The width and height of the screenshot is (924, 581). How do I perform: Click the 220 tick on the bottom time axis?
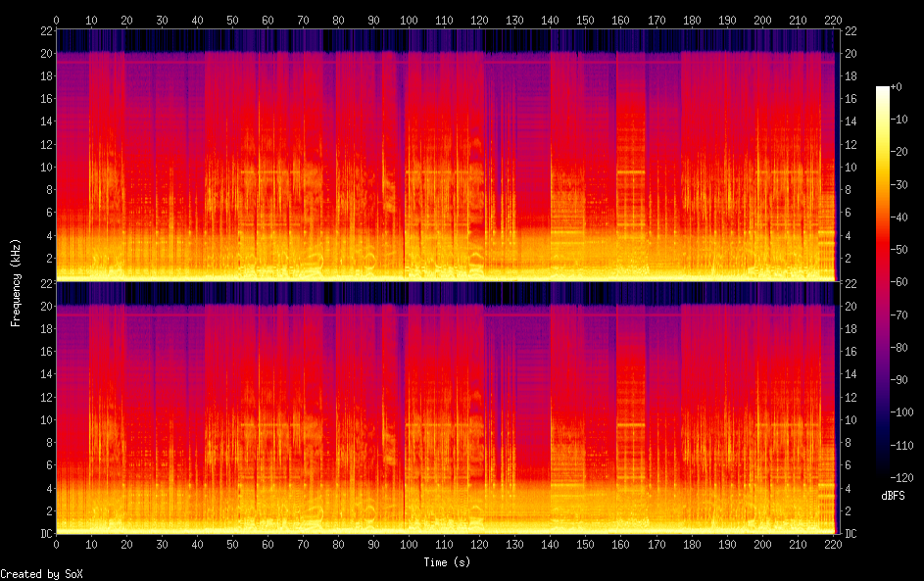(835, 543)
